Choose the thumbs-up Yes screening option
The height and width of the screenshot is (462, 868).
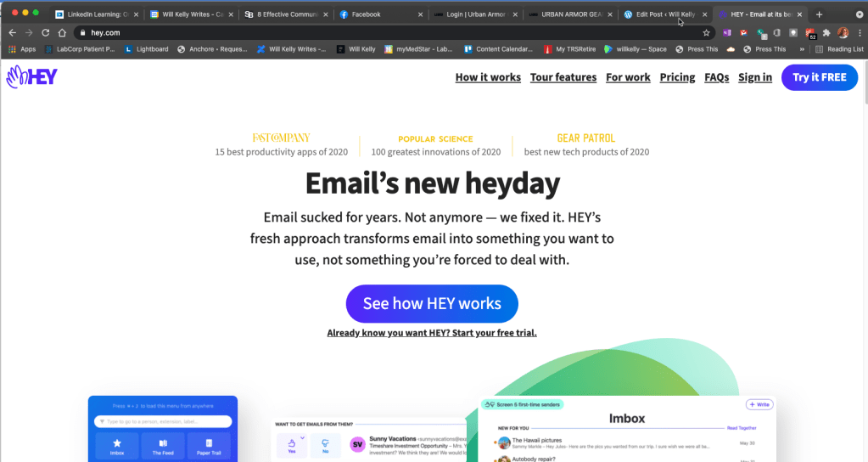[x=291, y=444]
